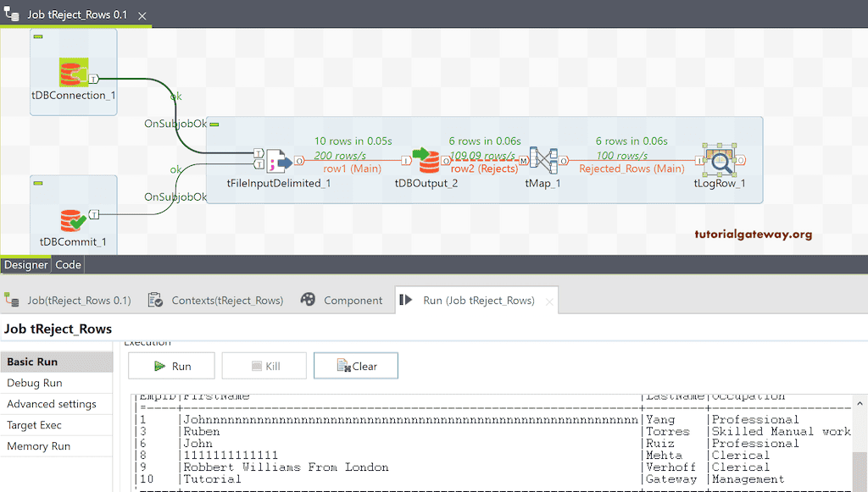Click the Run button to execute the job

(171, 365)
